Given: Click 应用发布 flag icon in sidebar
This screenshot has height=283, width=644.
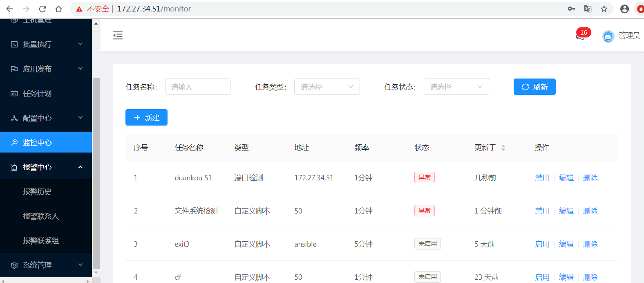Looking at the screenshot, I should point(14,69).
